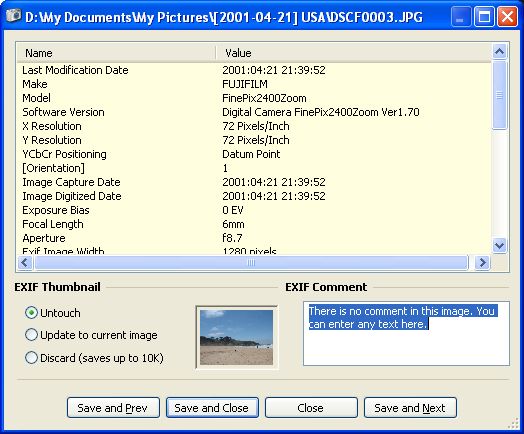This screenshot has height=434, width=524.
Task: Click the beach EXIF thumbnail preview
Action: tap(236, 337)
